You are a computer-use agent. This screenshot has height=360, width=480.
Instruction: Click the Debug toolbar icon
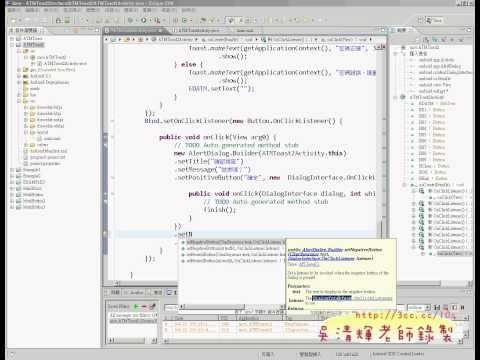(131, 20)
